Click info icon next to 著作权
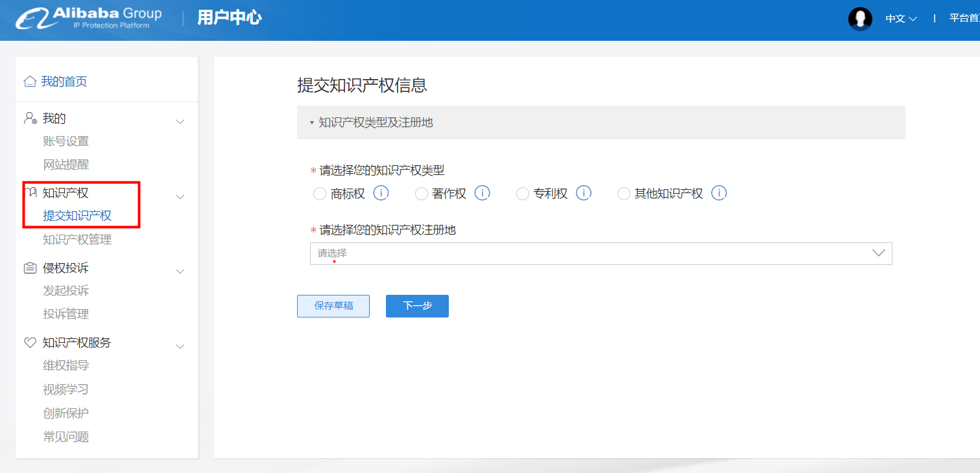 coord(482,193)
